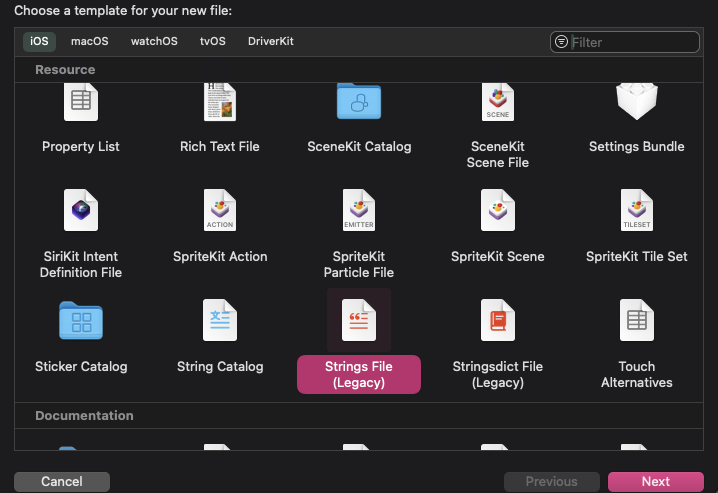The width and height of the screenshot is (718, 493).
Task: Open the watchOS platform tab
Action: (154, 41)
